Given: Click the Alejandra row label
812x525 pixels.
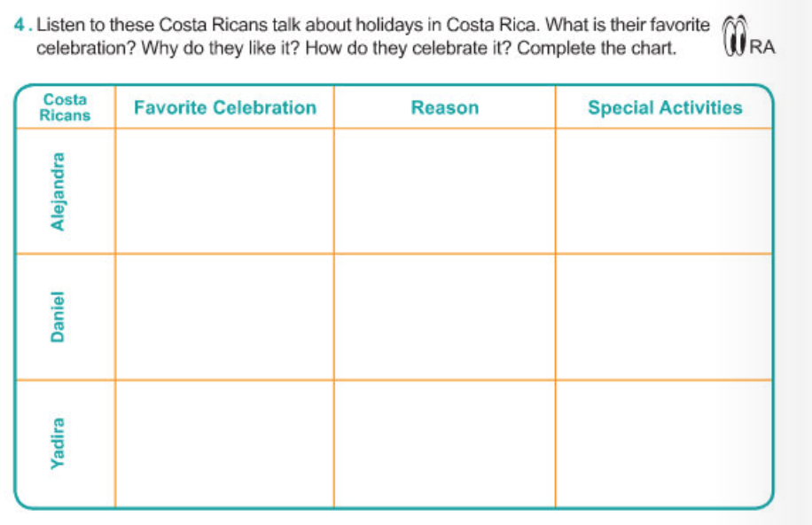Looking at the screenshot, I should tap(59, 191).
